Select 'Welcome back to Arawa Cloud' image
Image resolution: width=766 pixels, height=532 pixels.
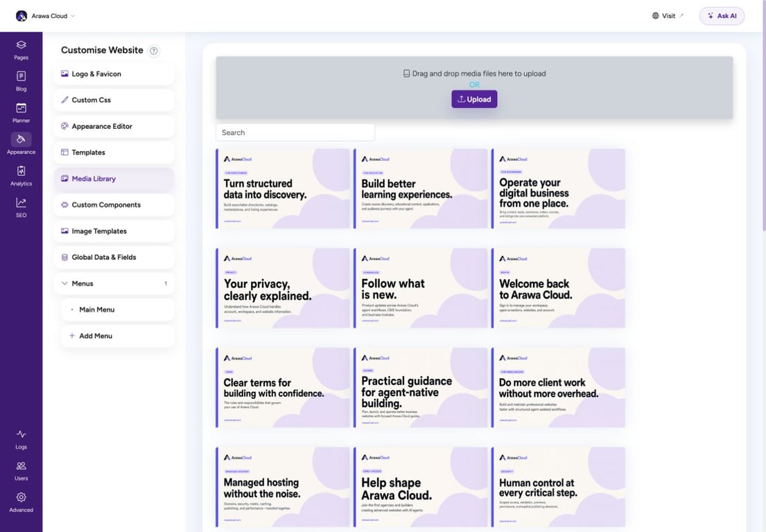(558, 288)
